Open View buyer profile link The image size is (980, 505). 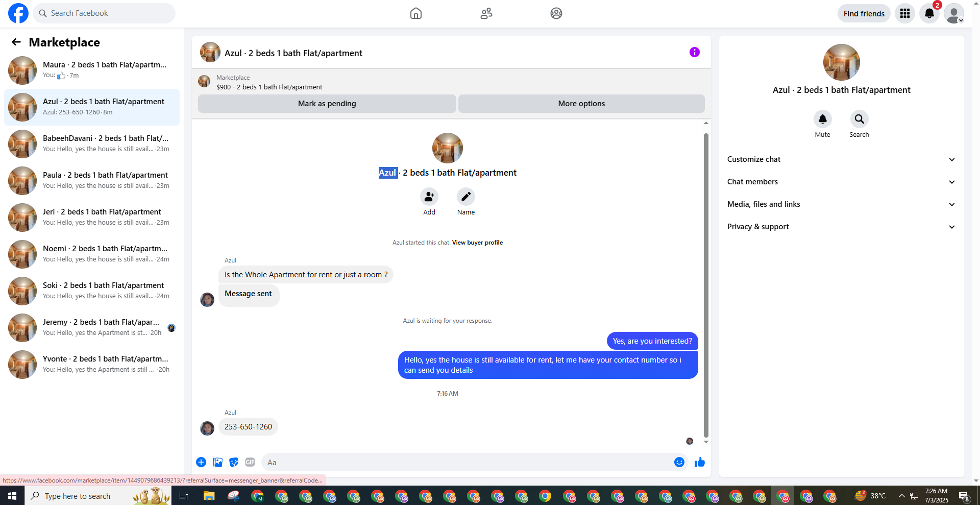[477, 243]
